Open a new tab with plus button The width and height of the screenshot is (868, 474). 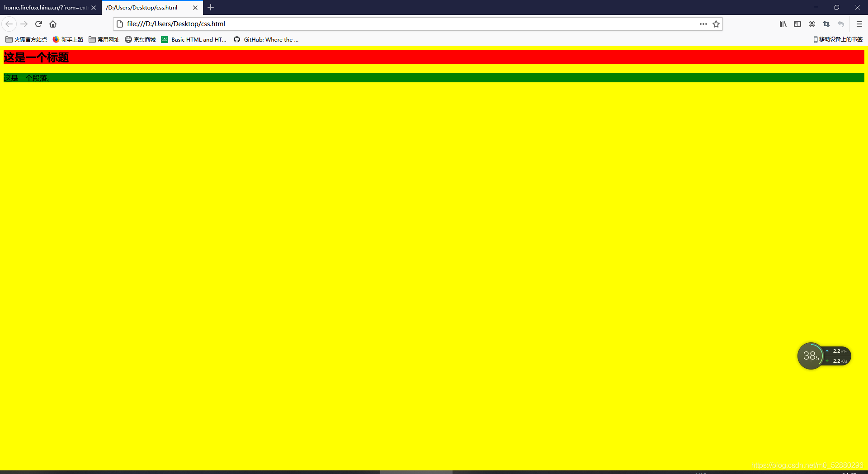tap(211, 7)
